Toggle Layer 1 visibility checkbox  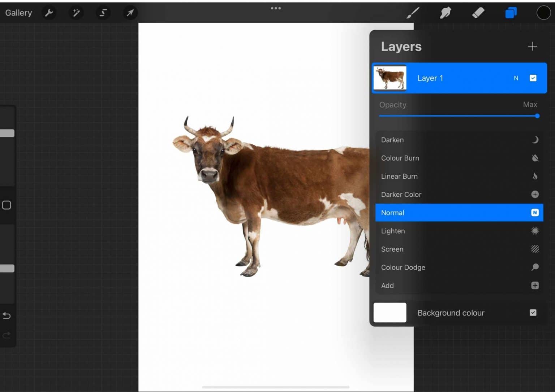[533, 78]
